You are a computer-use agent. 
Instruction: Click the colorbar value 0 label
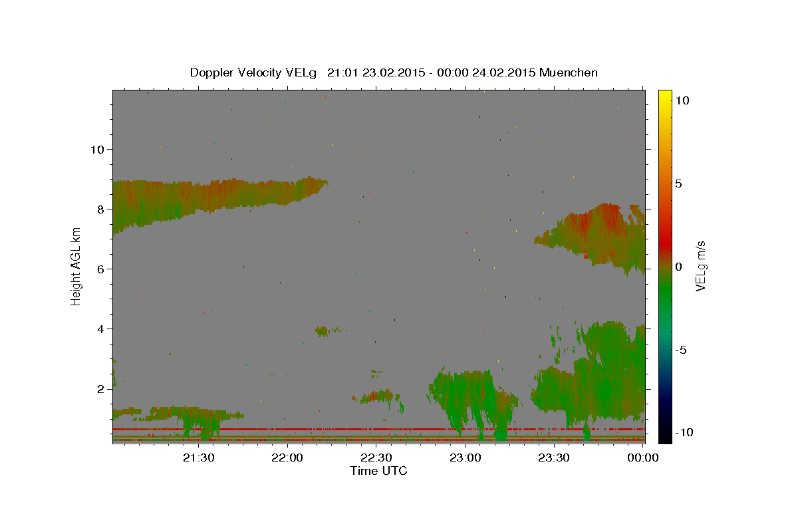[679, 267]
